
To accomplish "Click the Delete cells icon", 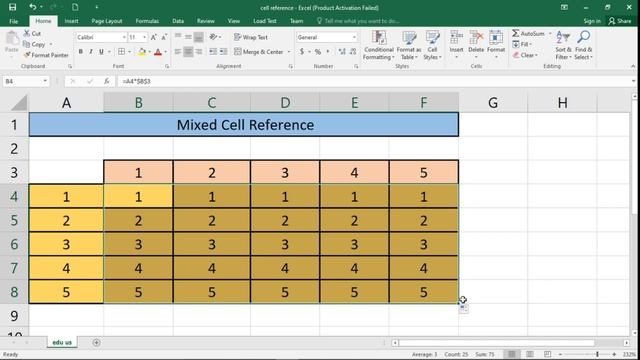I will tap(476, 38).
